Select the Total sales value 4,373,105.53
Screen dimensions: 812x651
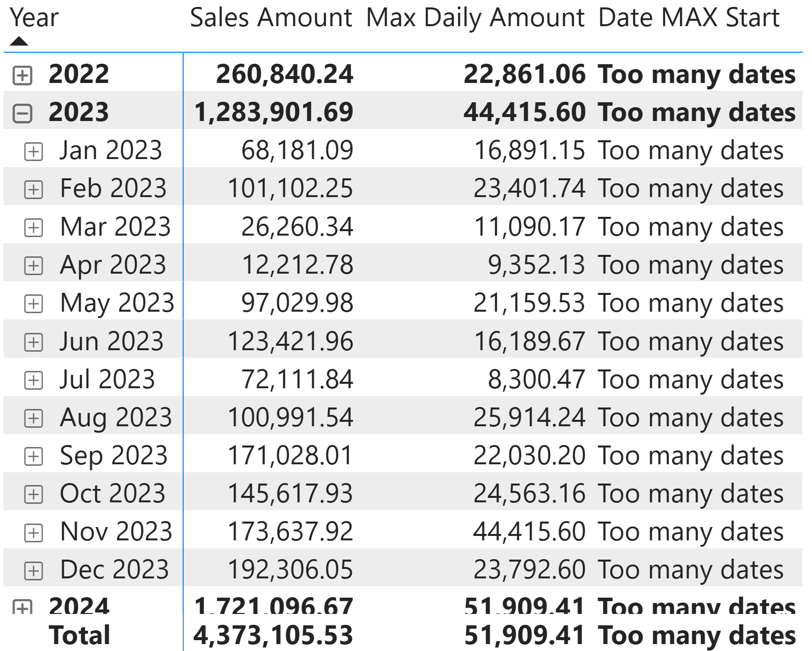pos(273,636)
